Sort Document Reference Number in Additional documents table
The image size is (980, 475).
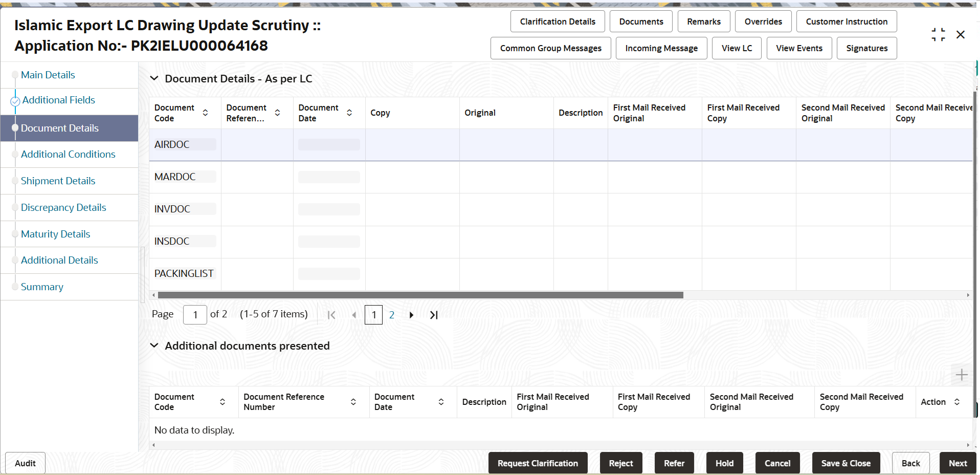coord(353,402)
